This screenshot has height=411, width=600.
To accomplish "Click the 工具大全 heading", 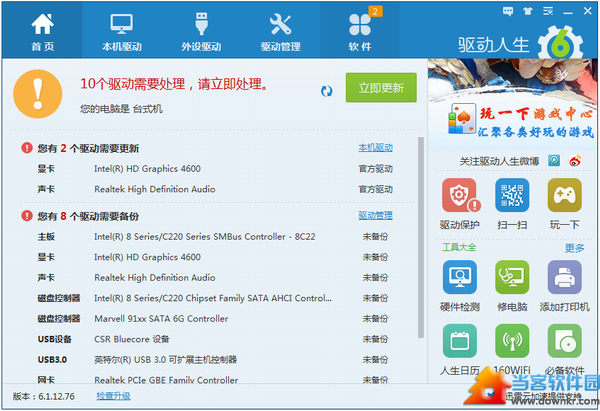I will click(459, 247).
